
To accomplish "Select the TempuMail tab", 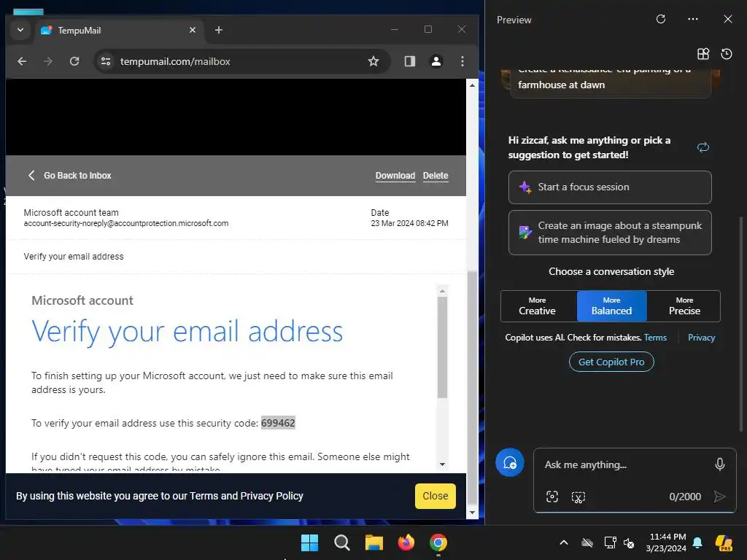I will [x=119, y=31].
